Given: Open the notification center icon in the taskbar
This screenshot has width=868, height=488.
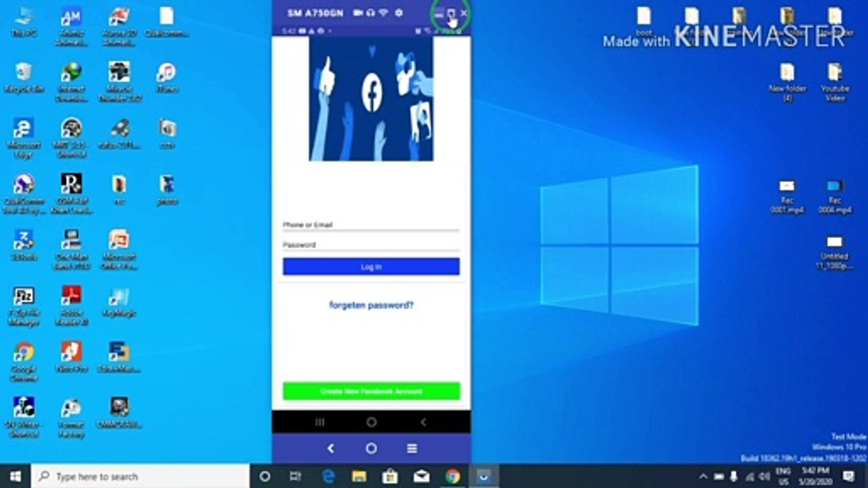Looking at the screenshot, I should tap(848, 476).
